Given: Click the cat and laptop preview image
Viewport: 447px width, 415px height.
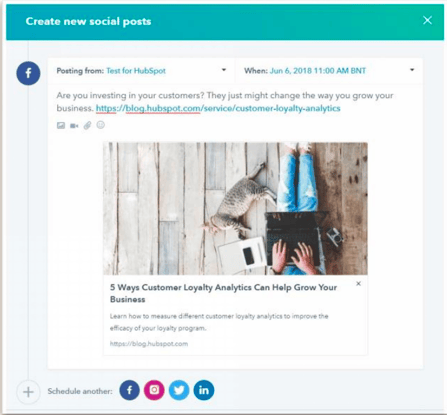Looking at the screenshot, I should coord(235,208).
